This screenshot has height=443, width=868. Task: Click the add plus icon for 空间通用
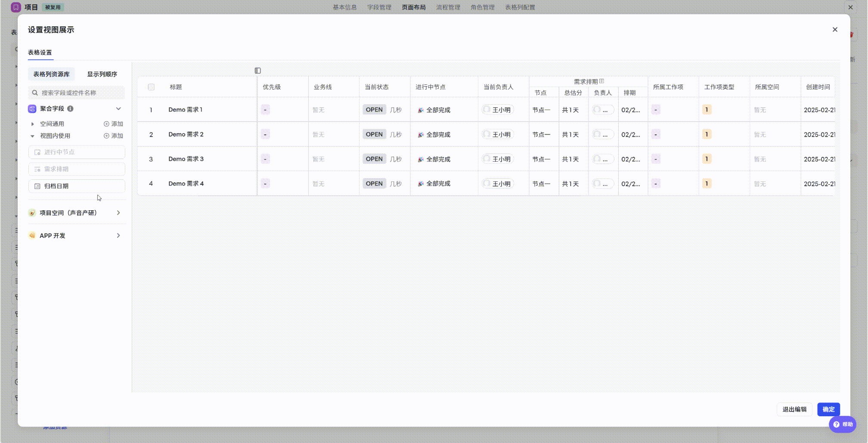tap(106, 124)
